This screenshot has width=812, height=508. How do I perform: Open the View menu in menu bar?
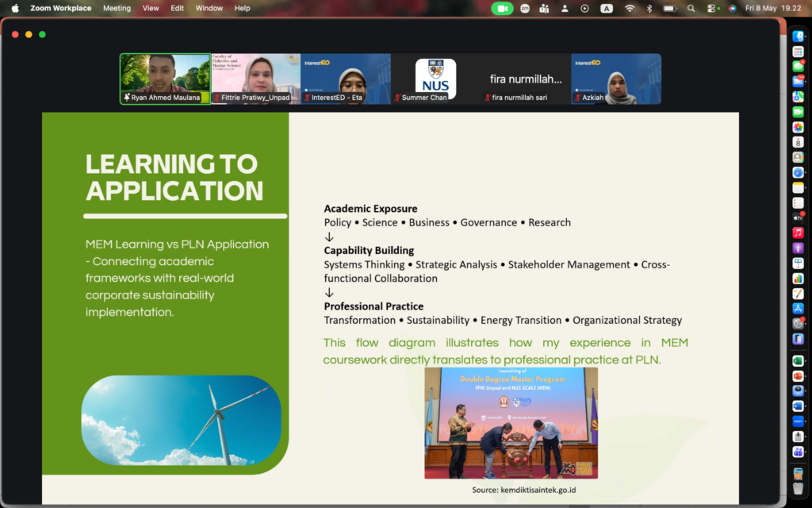(x=151, y=8)
